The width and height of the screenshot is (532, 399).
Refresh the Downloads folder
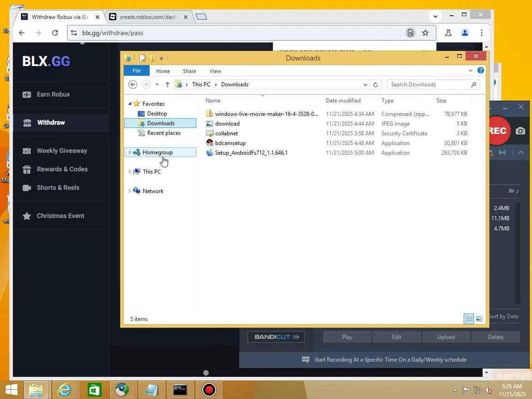375,85
